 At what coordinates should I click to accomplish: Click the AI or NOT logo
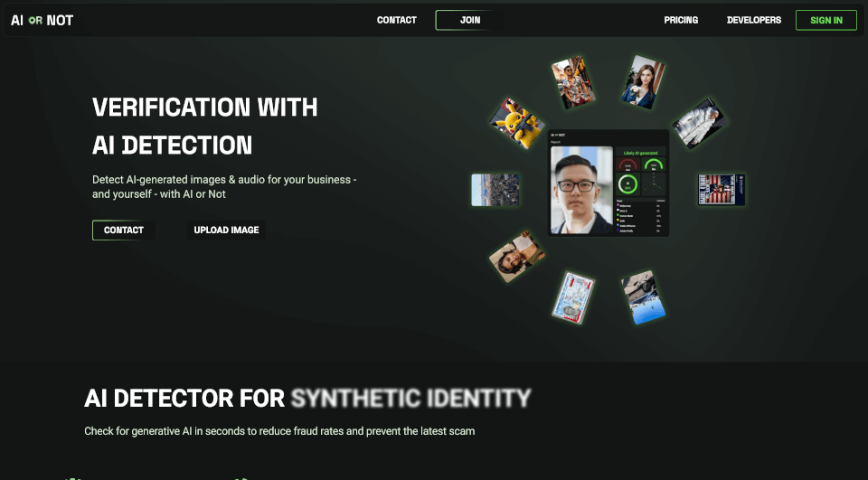point(42,21)
